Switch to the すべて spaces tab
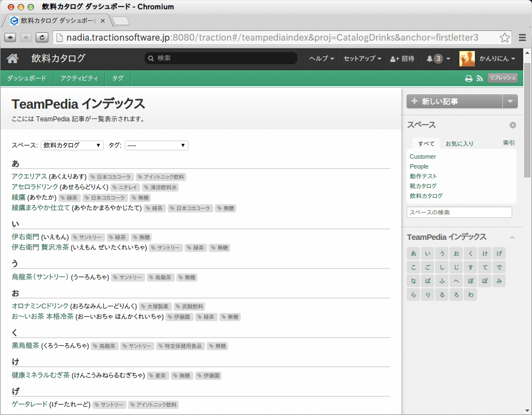This screenshot has height=415, width=532. pos(426,144)
